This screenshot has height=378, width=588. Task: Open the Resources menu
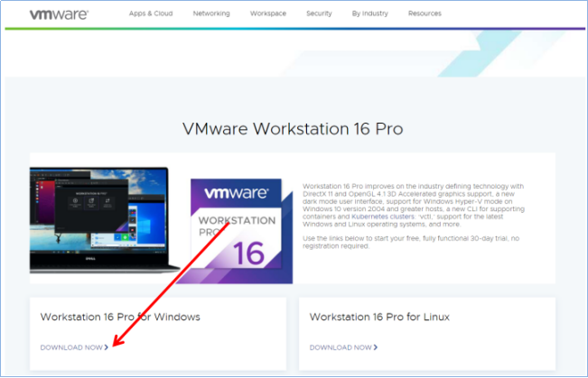click(x=425, y=14)
